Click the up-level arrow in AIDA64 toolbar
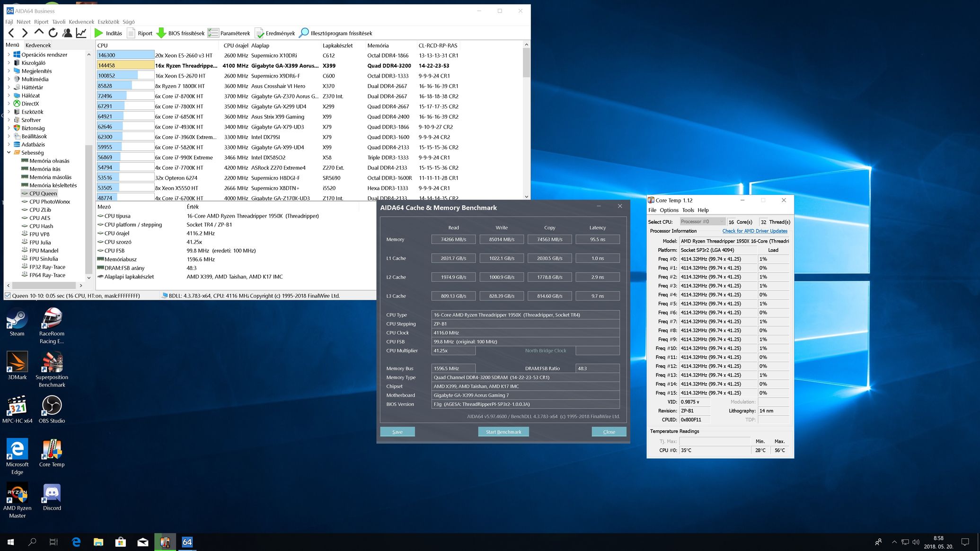This screenshot has width=980, height=551. point(39,33)
